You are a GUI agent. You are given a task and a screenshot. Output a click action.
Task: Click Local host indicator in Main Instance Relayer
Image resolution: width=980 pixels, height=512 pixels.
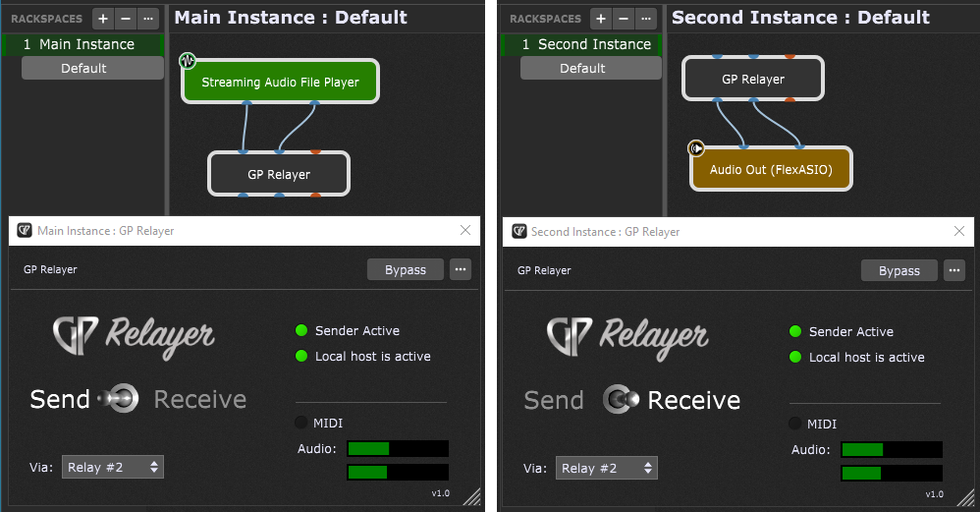coord(301,356)
